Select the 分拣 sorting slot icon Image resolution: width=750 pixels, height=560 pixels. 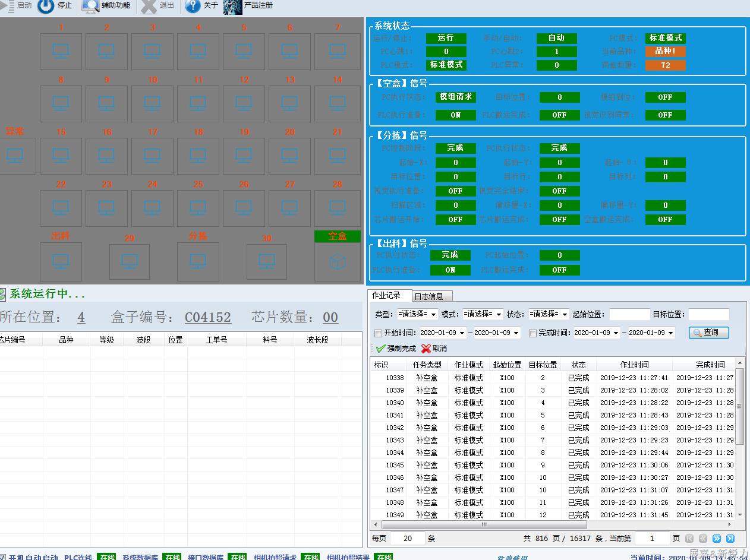[x=198, y=261]
